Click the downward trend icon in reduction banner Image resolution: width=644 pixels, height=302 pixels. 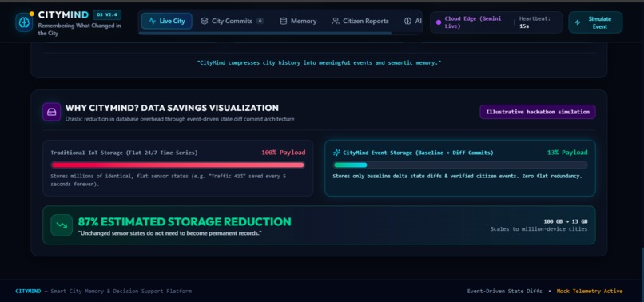(x=62, y=225)
